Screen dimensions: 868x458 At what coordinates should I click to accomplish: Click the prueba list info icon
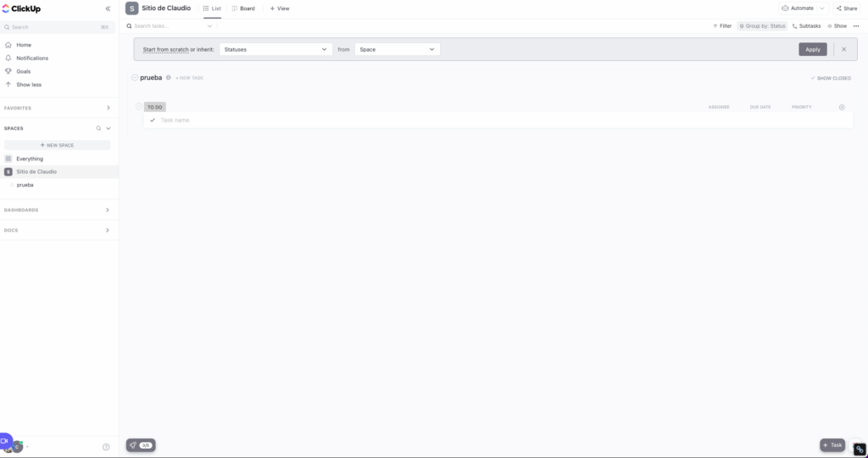(169, 77)
